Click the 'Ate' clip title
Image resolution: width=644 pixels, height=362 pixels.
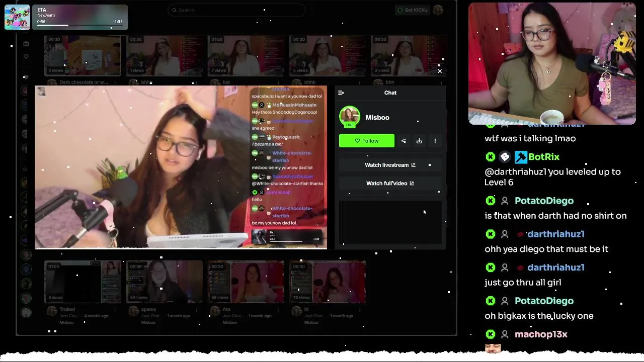pyautogui.click(x=226, y=310)
